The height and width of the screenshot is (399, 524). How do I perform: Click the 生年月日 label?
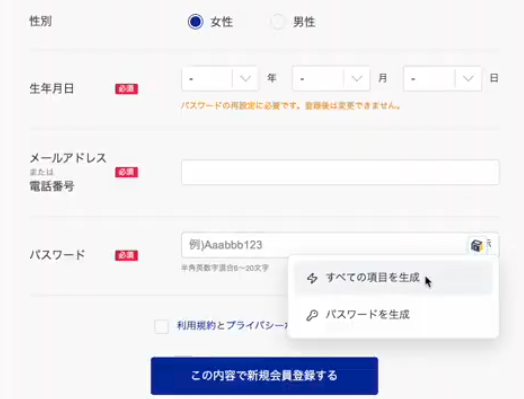(52, 89)
